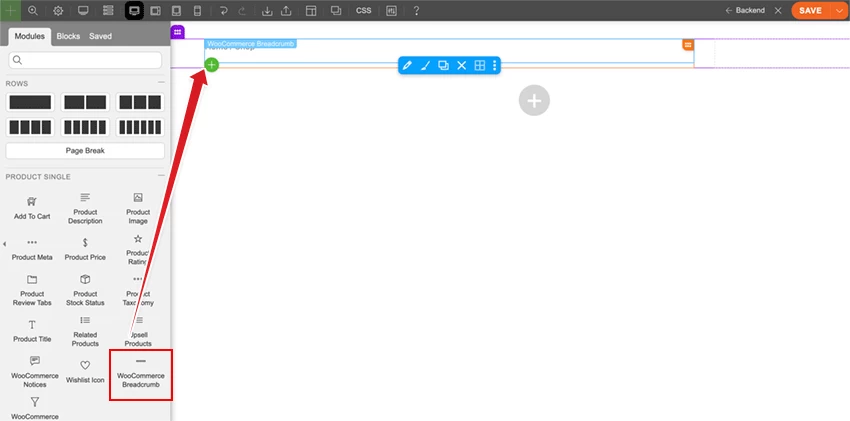Collapse the Product Single section
Viewport: 850px width, 421px height.
click(161, 176)
